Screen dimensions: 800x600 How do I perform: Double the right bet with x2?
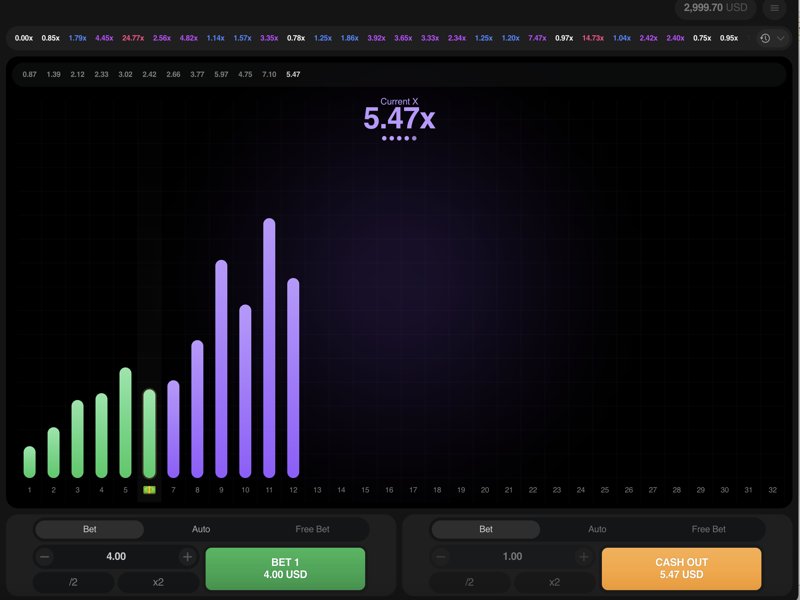pyautogui.click(x=555, y=582)
